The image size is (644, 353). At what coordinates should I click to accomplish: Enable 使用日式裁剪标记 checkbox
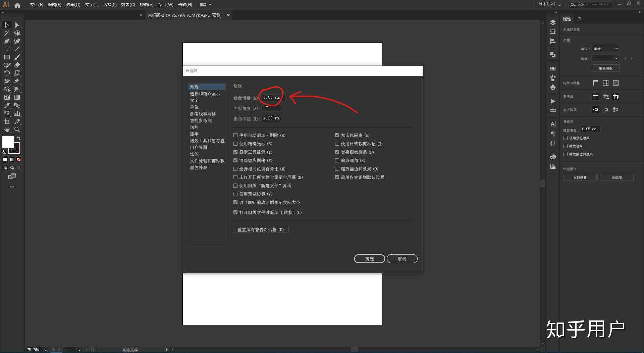point(337,144)
